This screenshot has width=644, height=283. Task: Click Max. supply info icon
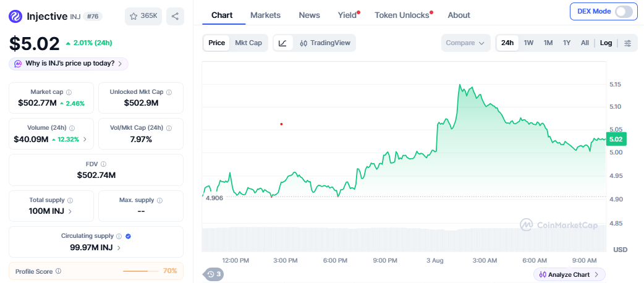coord(159,200)
